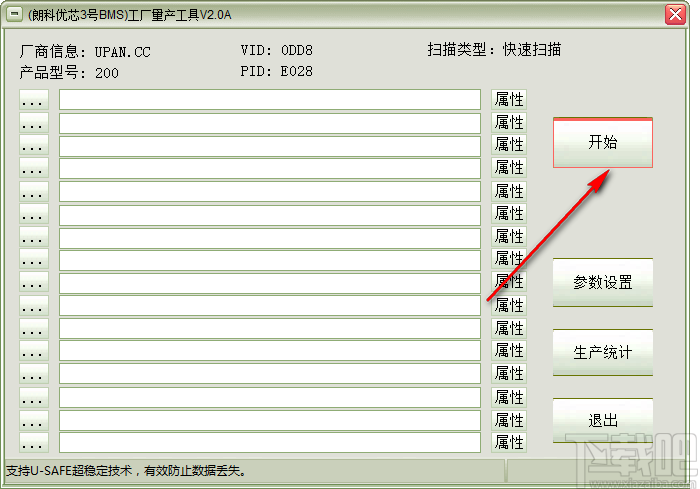
Task: Open 属性 properties for the seventh row
Action: coord(509,236)
